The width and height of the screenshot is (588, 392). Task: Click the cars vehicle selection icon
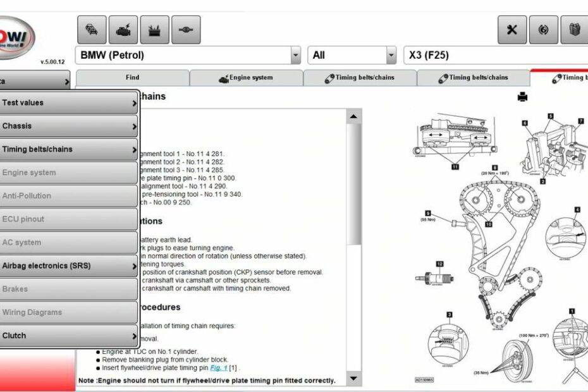point(92,30)
